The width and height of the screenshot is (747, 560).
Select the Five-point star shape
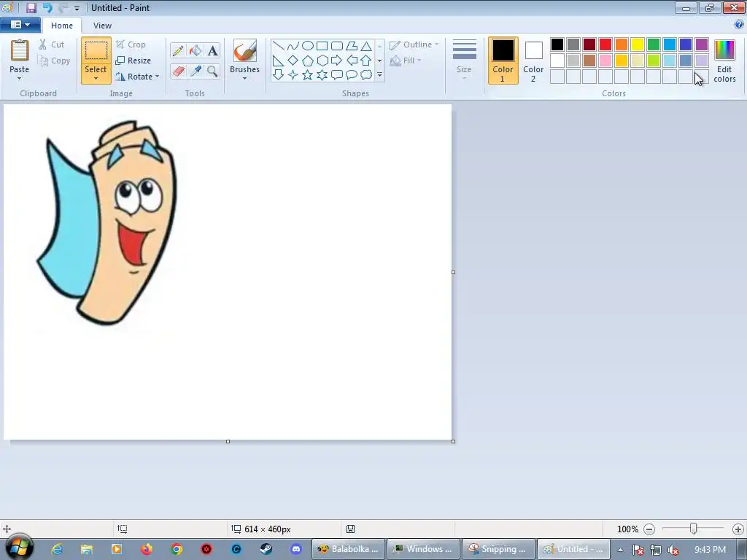[x=308, y=75]
